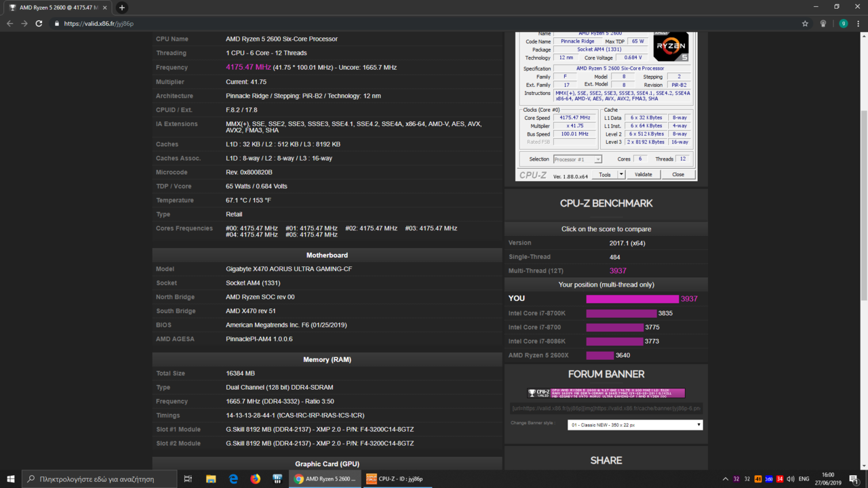Click the Memory (RAM) section header

pos(327,359)
